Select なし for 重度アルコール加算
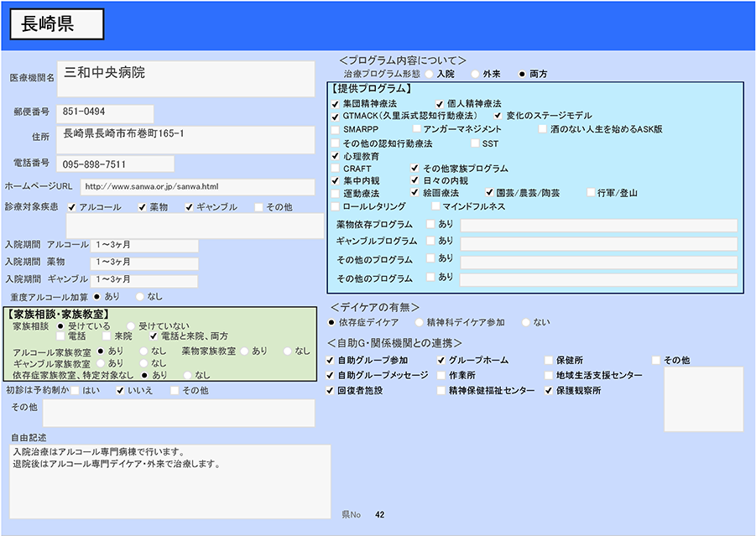 139,296
